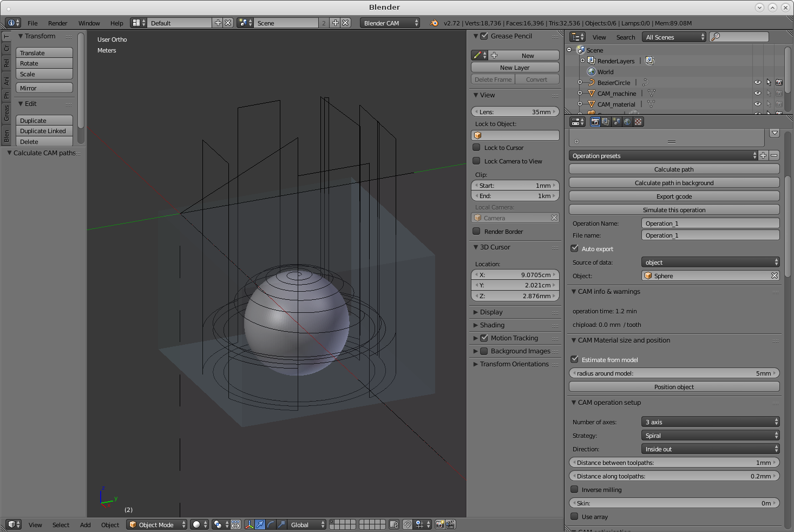Image resolution: width=794 pixels, height=532 pixels.
Task: Click the 3D manipulator axes icon
Action: pyautogui.click(x=249, y=524)
